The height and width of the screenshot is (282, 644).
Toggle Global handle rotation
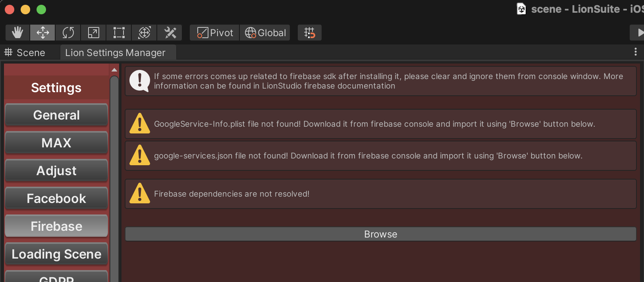tap(265, 33)
